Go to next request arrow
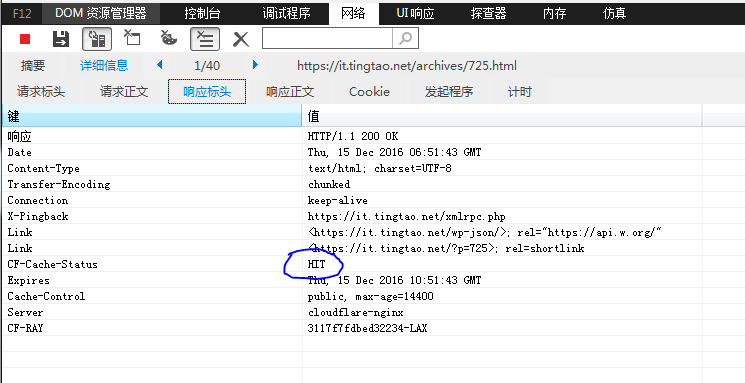 pyautogui.click(x=255, y=65)
